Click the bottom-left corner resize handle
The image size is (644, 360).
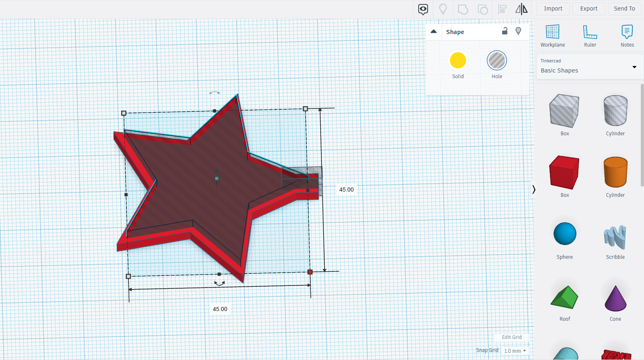click(128, 276)
